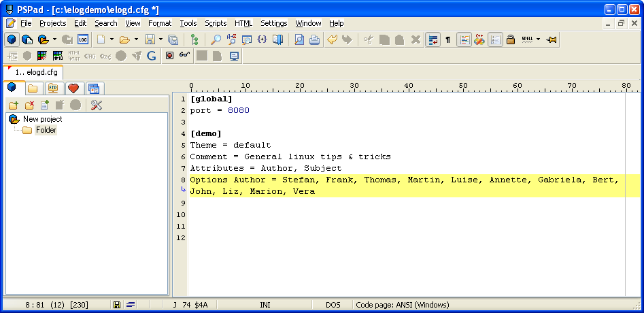Click the A-Z search and replace icon
Screen dimensions: 644x313
[x=231, y=40]
